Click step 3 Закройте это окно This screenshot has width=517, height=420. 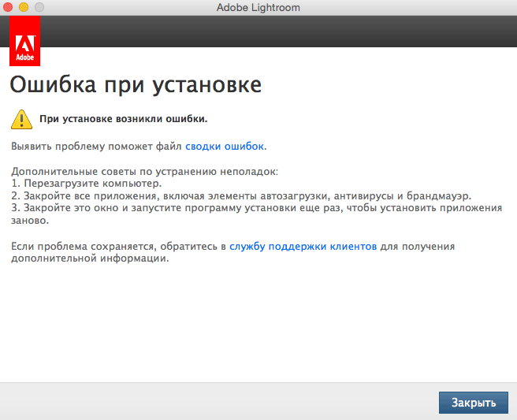click(x=256, y=214)
